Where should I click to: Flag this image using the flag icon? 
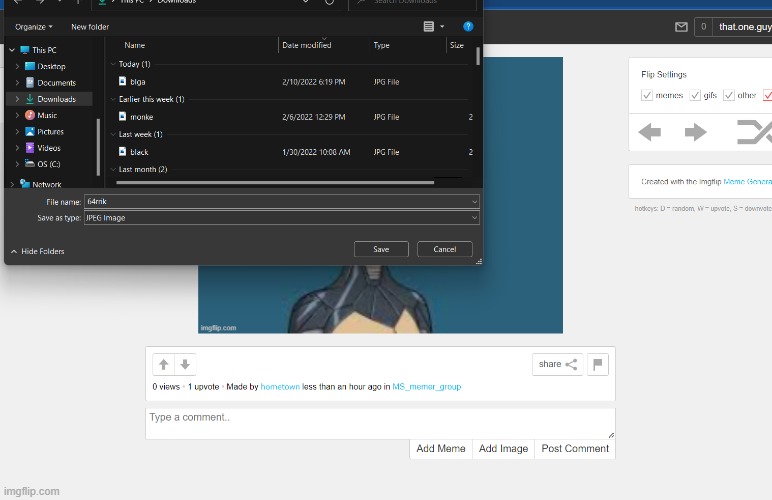click(x=598, y=365)
